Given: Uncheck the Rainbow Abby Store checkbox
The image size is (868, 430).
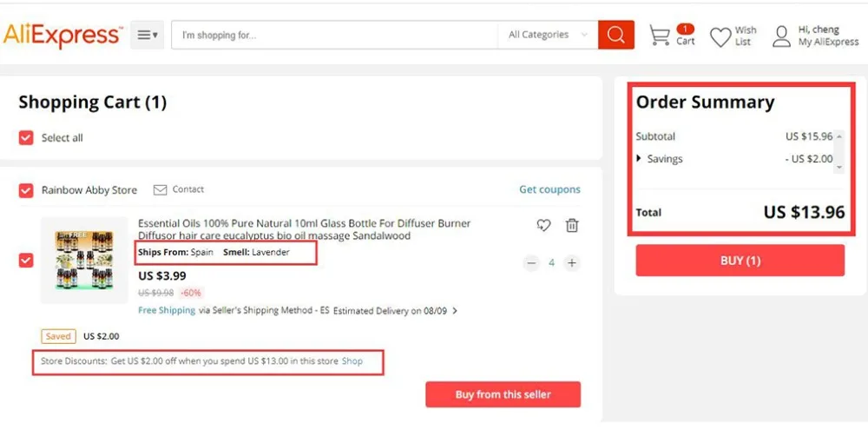Looking at the screenshot, I should click(26, 190).
